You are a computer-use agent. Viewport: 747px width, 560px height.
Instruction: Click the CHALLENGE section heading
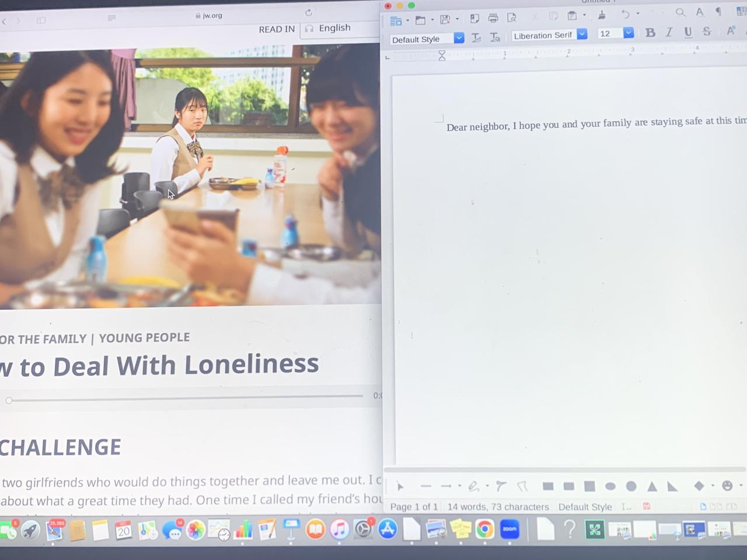click(x=61, y=447)
